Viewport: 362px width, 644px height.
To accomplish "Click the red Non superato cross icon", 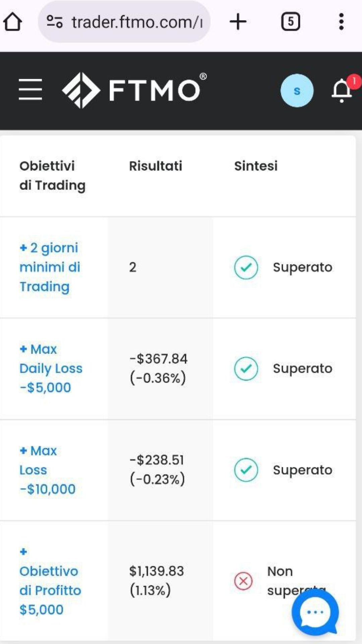I will [x=243, y=581].
